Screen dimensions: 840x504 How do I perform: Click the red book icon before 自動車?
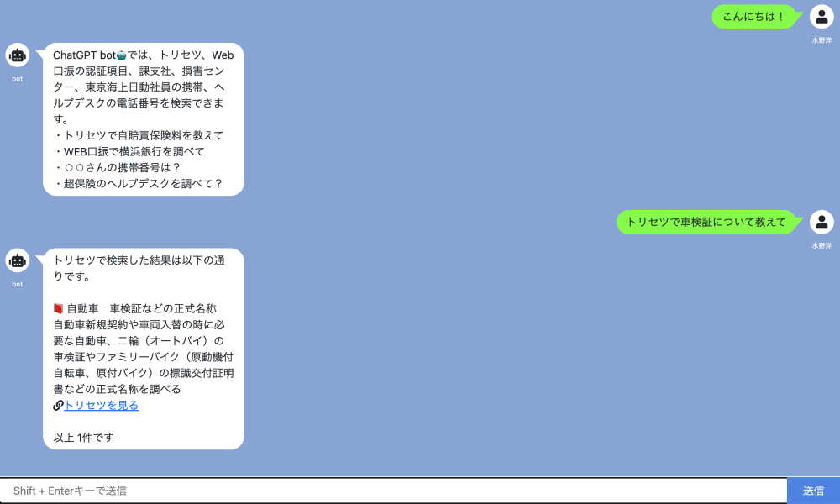pos(58,308)
